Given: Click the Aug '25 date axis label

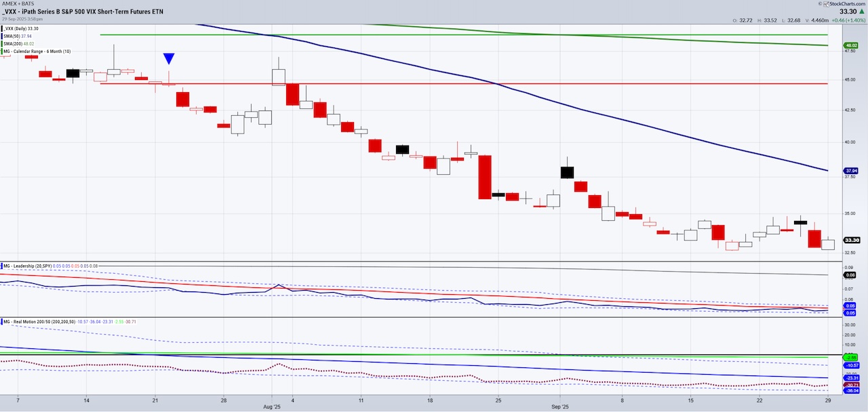Looking at the screenshot, I should click(271, 407).
